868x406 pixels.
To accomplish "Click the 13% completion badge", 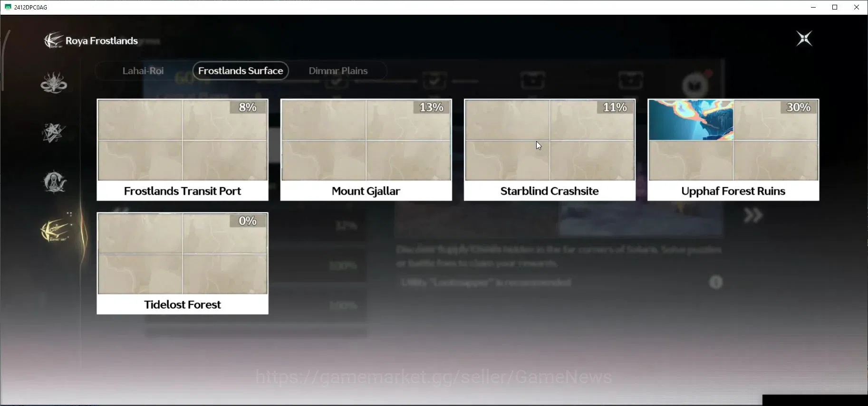I will tap(431, 107).
